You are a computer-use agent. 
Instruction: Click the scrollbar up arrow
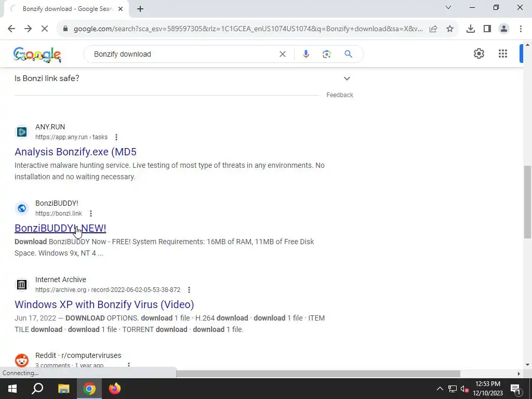coord(527,45)
